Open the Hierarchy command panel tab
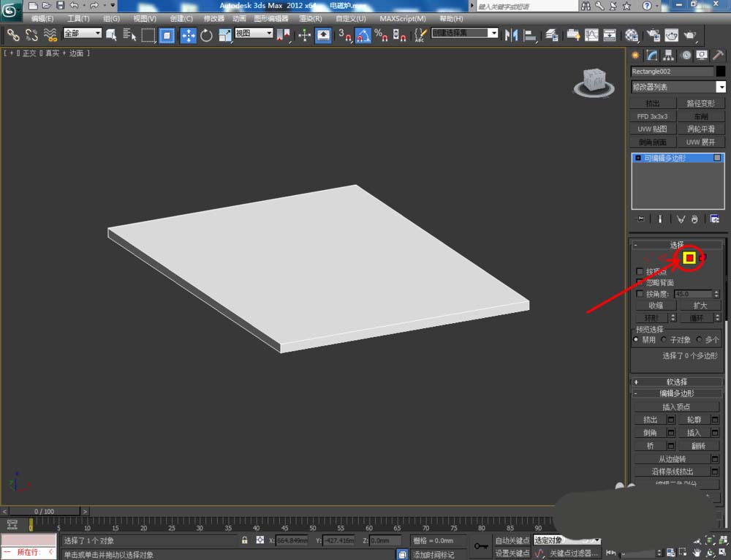The height and width of the screenshot is (560, 731). pos(668,56)
